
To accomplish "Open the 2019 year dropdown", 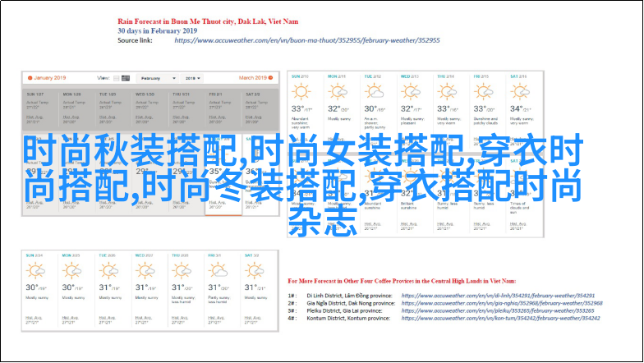I will tap(192, 78).
